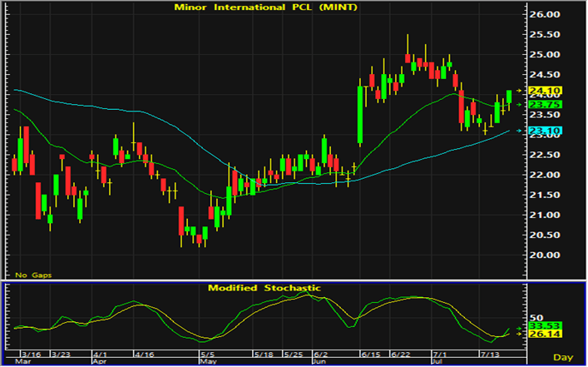Select the green 23.75 moving average label

[x=546, y=104]
